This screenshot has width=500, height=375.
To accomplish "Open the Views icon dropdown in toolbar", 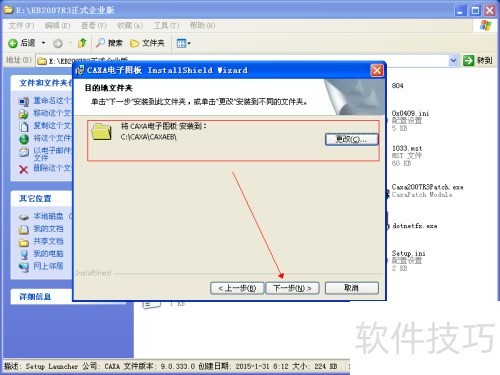I will [x=183, y=43].
